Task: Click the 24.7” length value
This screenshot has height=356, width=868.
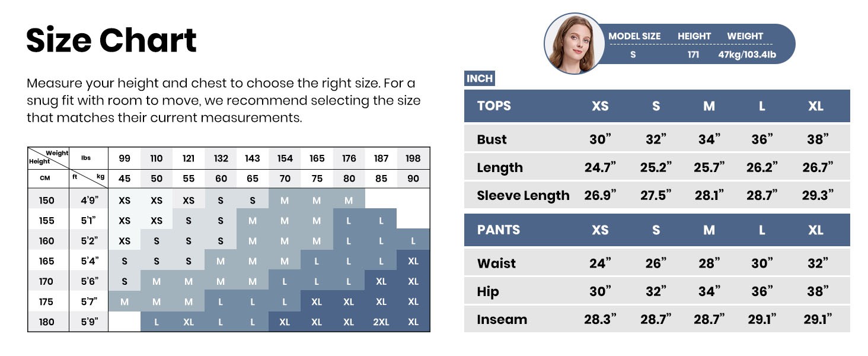Action: [x=600, y=168]
